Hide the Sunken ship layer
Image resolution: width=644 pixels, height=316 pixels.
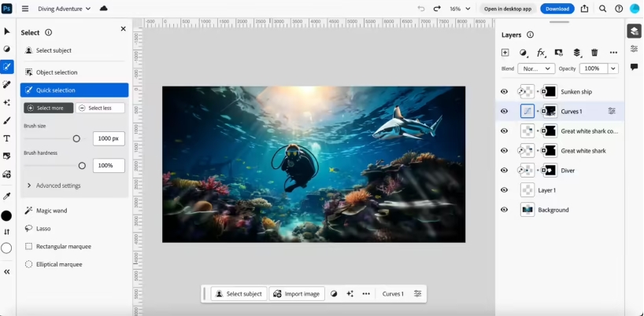505,92
